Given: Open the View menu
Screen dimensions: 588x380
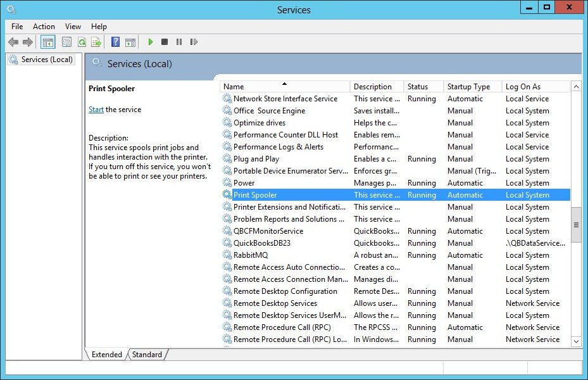Looking at the screenshot, I should 72,27.
